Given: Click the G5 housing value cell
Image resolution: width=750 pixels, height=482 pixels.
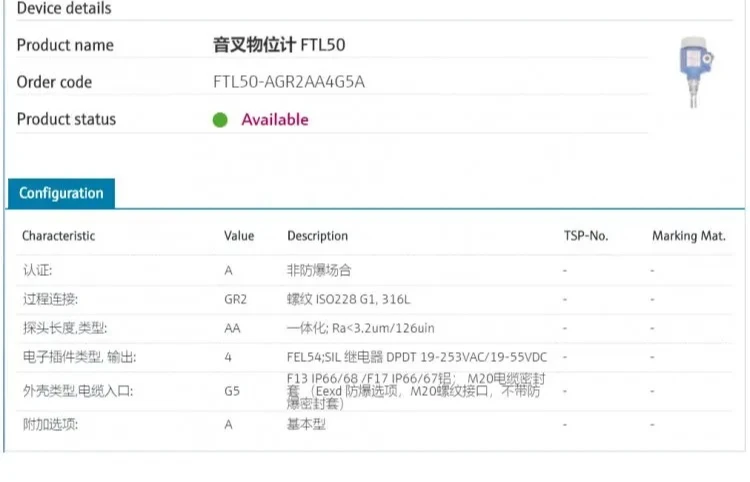Looking at the screenshot, I should [231, 390].
